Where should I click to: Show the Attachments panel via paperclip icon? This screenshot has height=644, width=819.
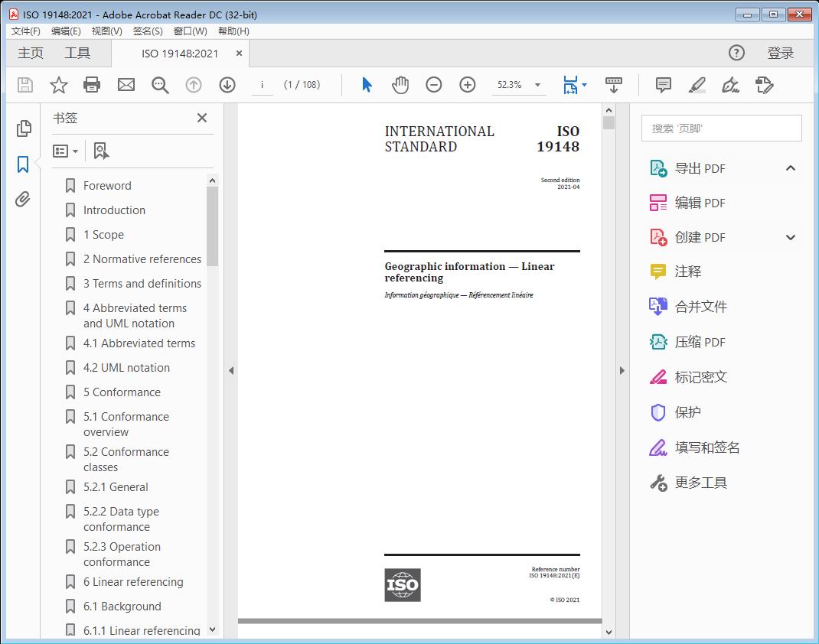pyautogui.click(x=23, y=199)
